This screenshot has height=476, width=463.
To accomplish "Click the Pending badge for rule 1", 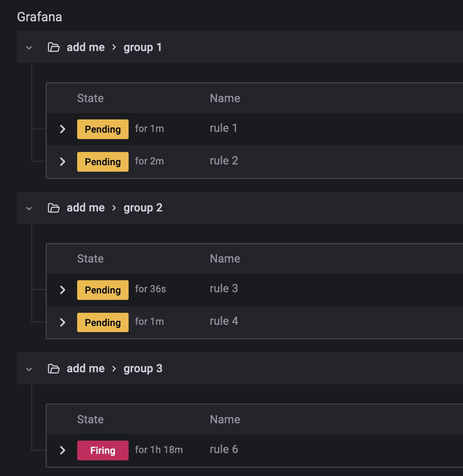I will tap(102, 129).
